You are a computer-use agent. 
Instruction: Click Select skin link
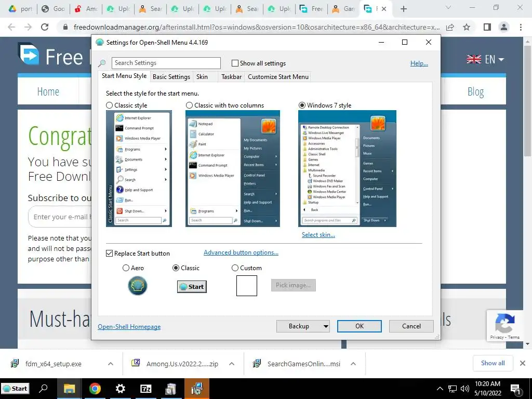pos(318,235)
